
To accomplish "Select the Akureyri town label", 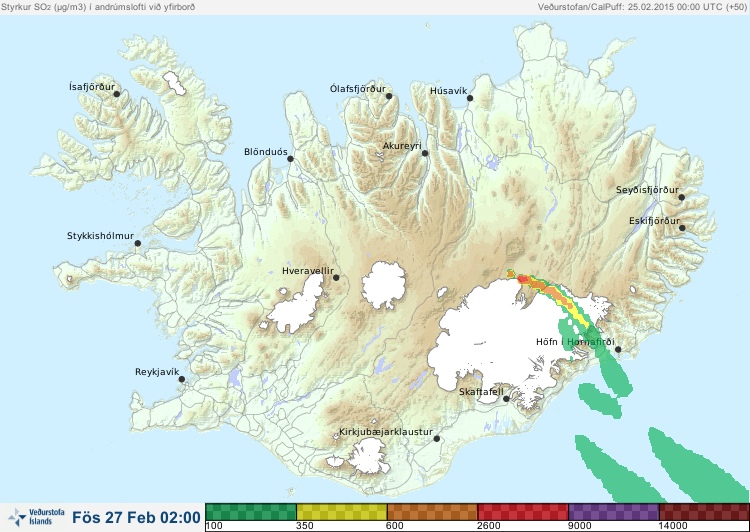I will point(402,146).
